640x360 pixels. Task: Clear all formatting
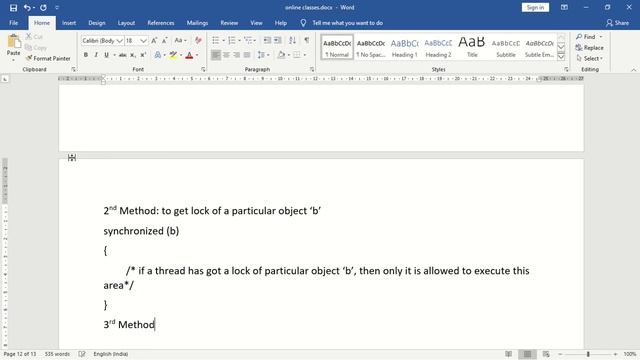click(198, 40)
